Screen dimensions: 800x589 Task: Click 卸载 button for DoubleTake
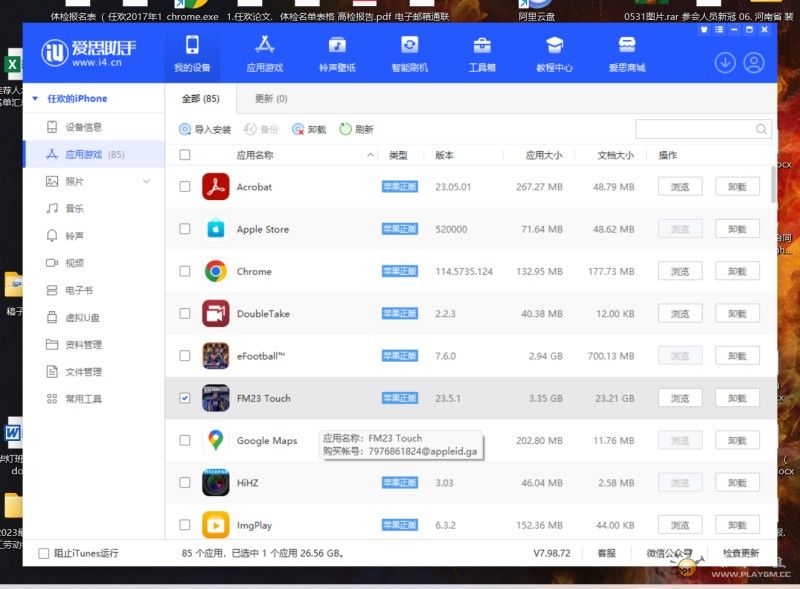coord(737,313)
